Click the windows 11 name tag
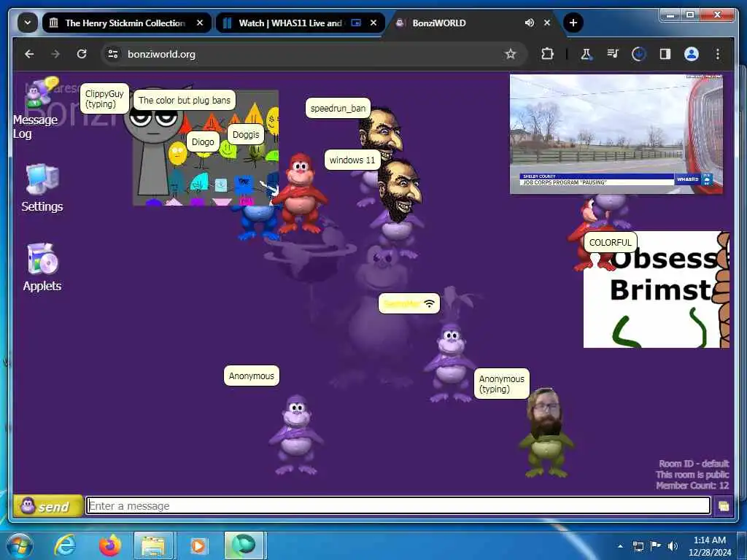The height and width of the screenshot is (560, 747). 352,160
